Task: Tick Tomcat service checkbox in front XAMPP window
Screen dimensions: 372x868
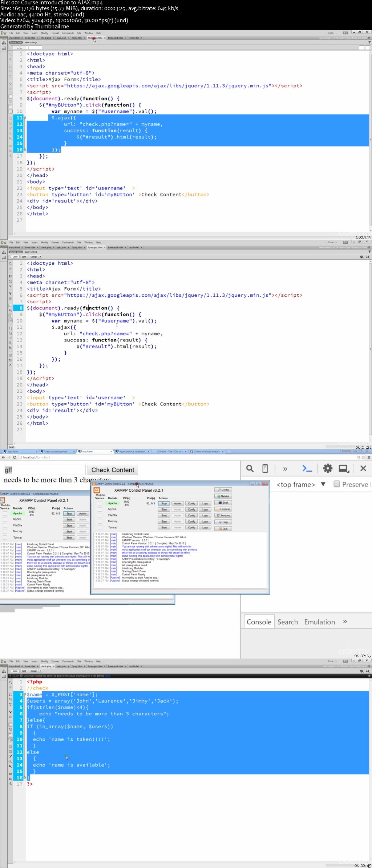Action: pos(100,527)
